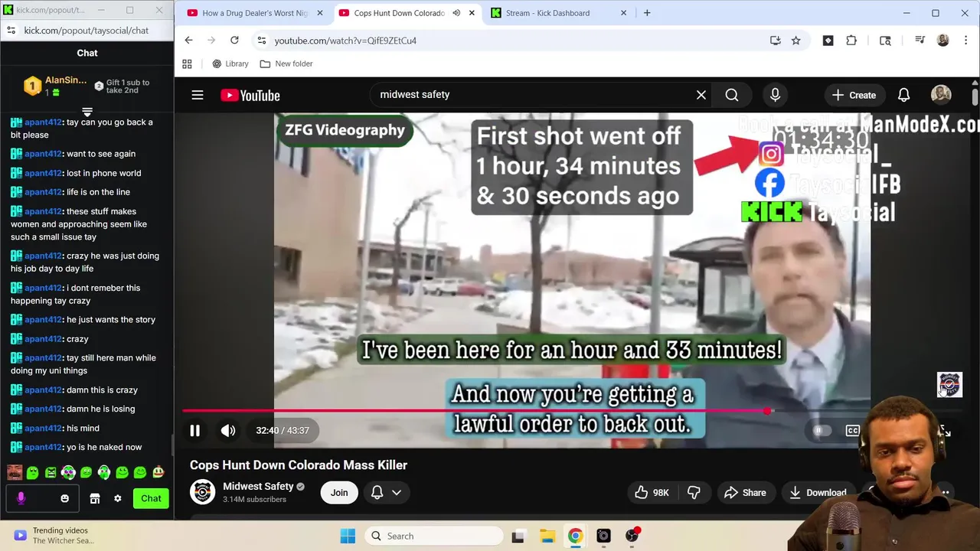
Task: Open AlanSin top gifter leaderboard entry
Action: (x=54, y=86)
